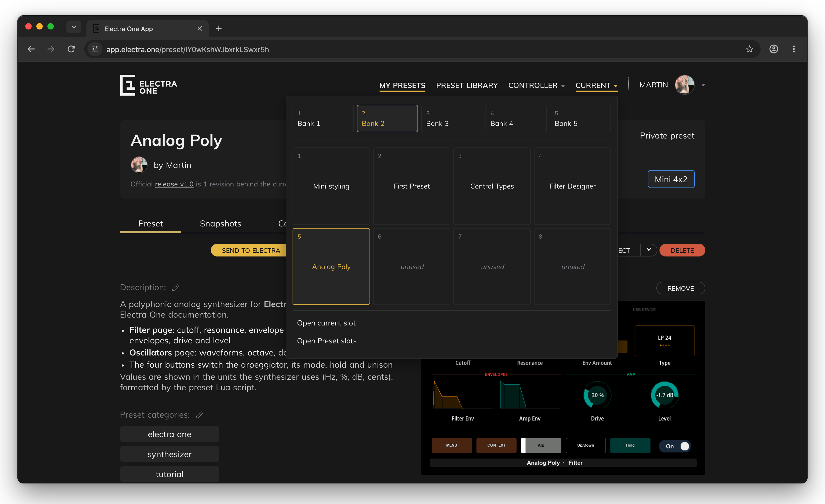Screen dimensions: 825x504
Task: Click the CONTEXT pad in preview
Action: [x=496, y=445]
